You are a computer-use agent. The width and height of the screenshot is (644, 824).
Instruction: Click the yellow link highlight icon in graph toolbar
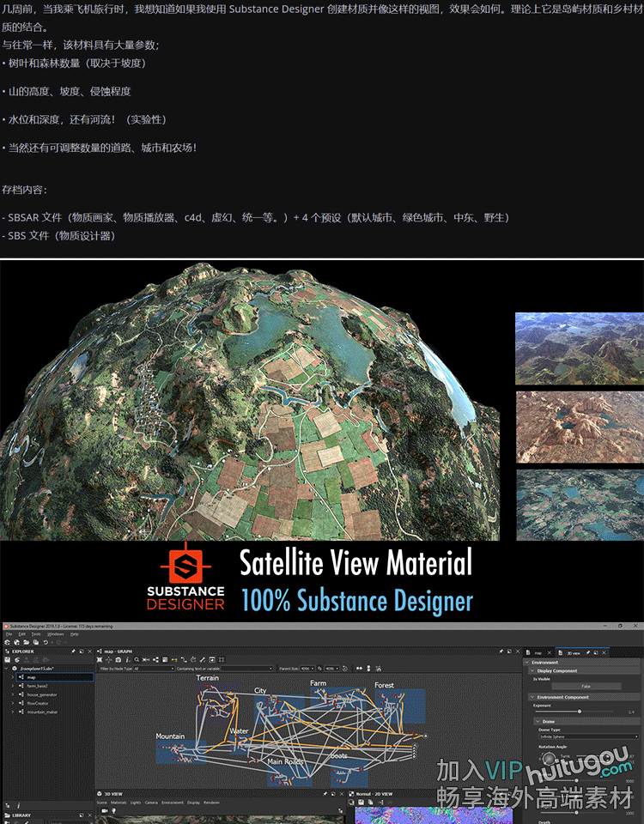click(x=174, y=659)
